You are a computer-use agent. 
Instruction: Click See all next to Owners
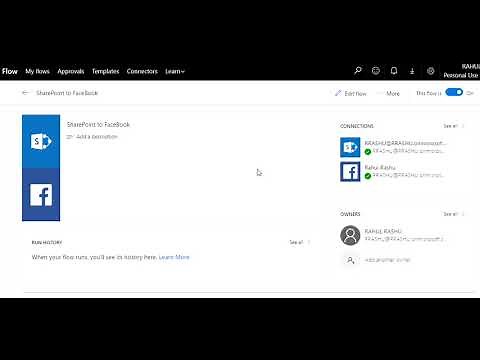[x=453, y=214]
